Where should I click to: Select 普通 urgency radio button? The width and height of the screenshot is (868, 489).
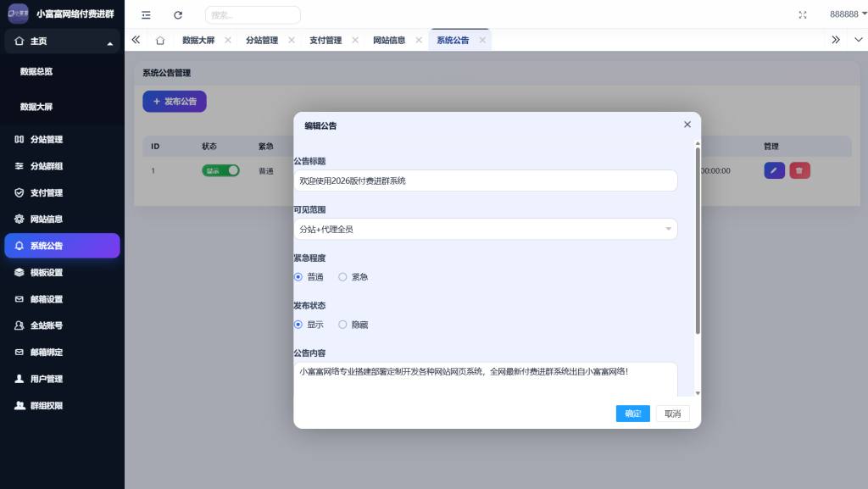(x=298, y=276)
